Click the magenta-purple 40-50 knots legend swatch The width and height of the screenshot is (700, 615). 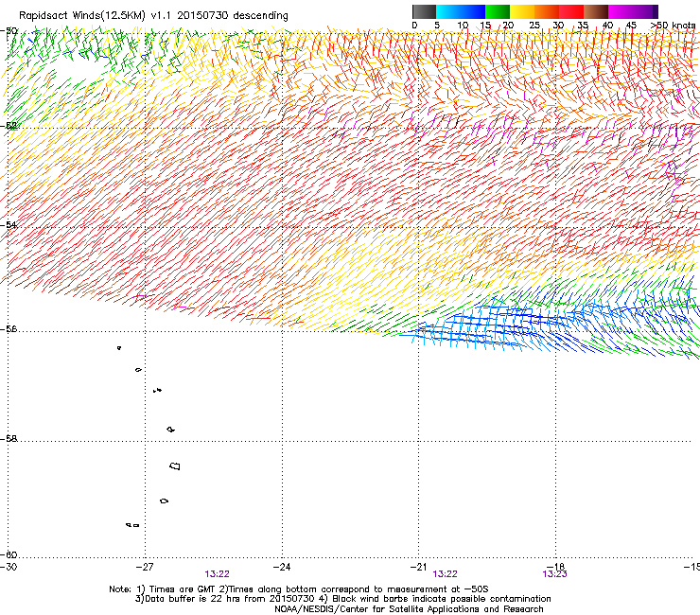click(x=633, y=11)
